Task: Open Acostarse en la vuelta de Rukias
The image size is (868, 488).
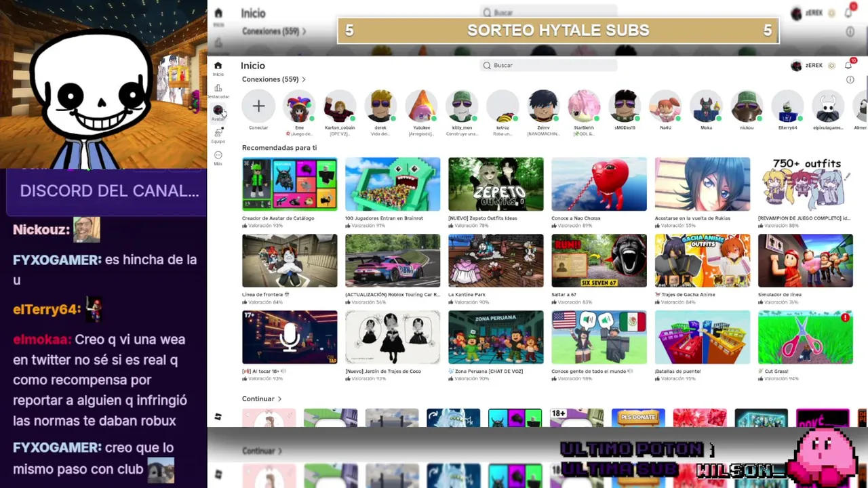Action: (x=702, y=184)
